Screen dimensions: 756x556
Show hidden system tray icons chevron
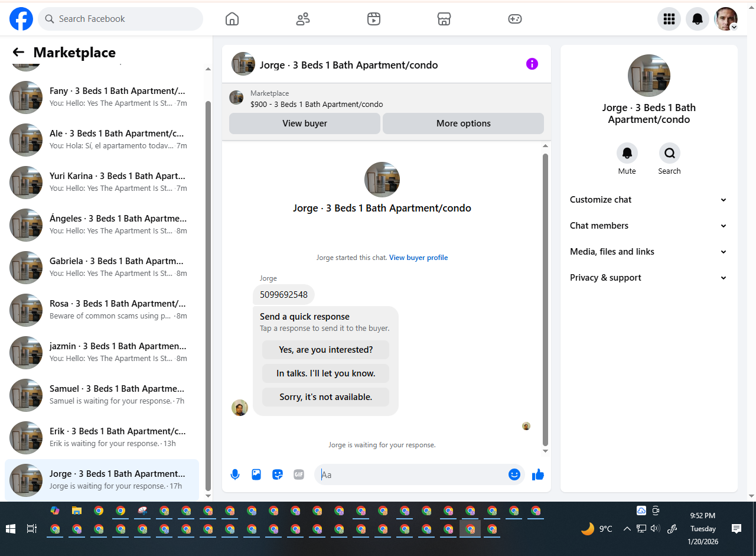click(x=627, y=529)
